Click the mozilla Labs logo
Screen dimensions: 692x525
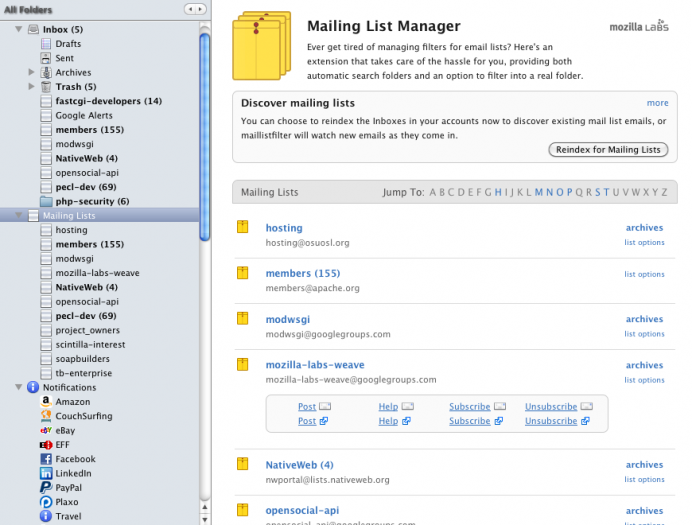[x=639, y=26]
